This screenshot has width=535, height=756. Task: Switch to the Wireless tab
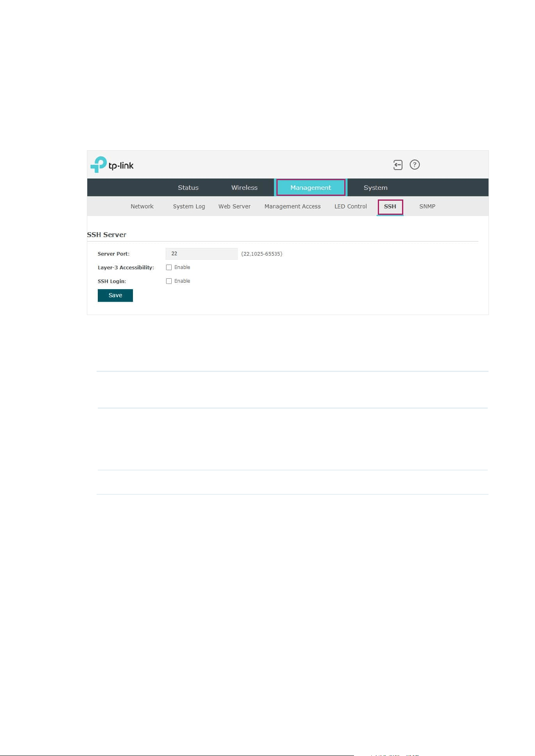pos(244,188)
